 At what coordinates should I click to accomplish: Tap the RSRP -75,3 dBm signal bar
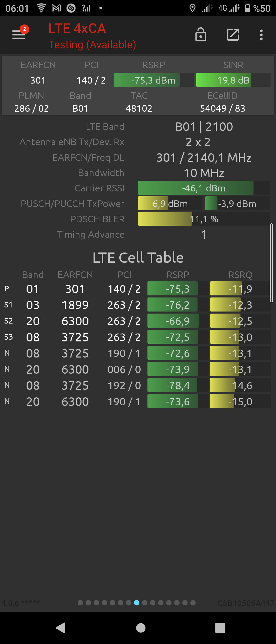pyautogui.click(x=154, y=80)
